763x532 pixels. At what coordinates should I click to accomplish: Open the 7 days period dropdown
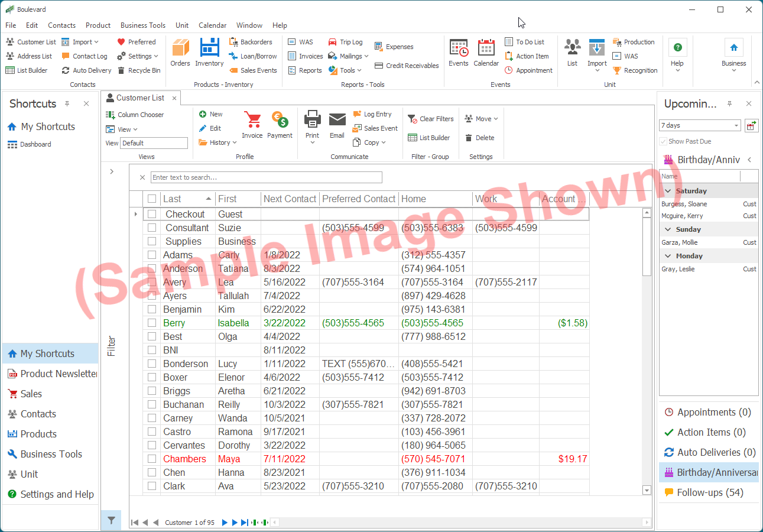pyautogui.click(x=700, y=125)
